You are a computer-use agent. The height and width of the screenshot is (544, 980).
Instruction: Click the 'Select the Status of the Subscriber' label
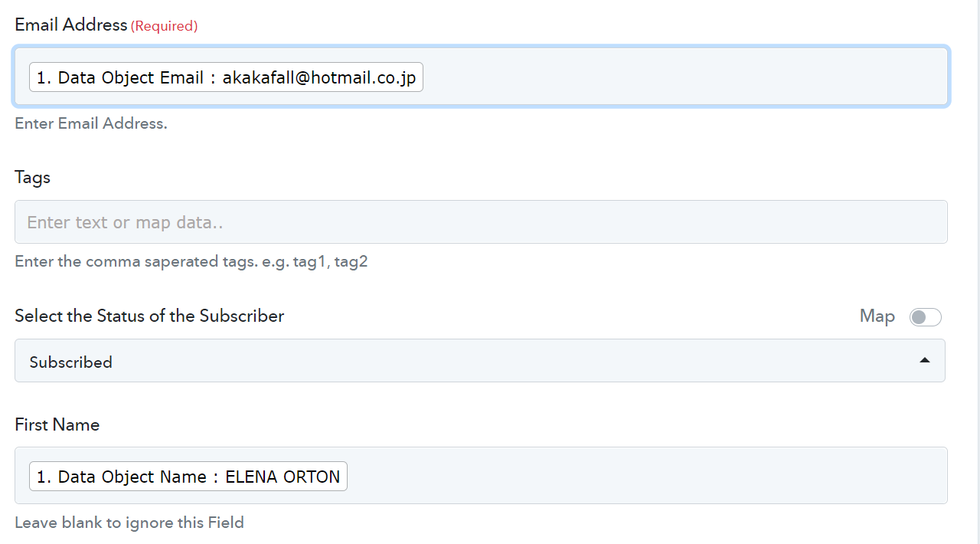(149, 316)
